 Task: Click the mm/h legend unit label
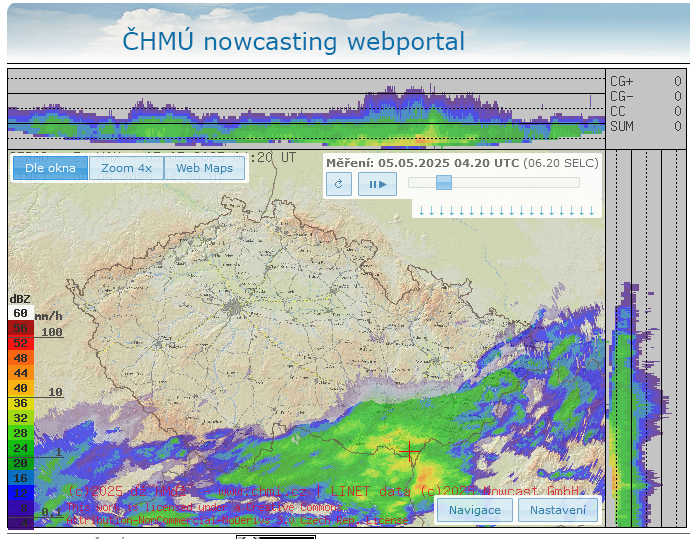(48, 316)
